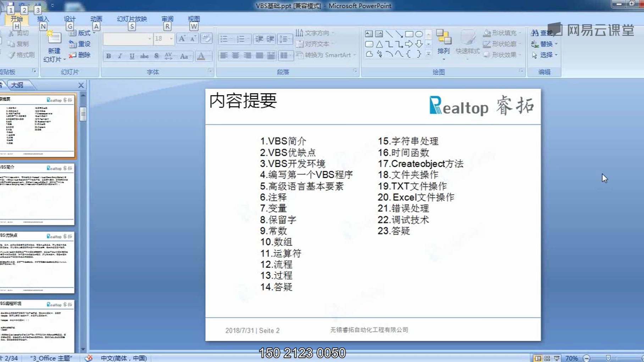This screenshot has width=644, height=362.
Task: Switch to the 大纲 outline pane tab
Action: click(x=17, y=85)
